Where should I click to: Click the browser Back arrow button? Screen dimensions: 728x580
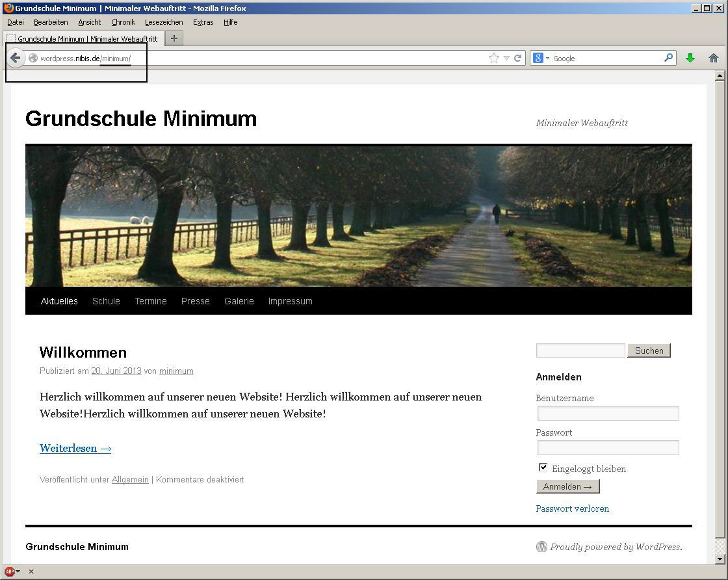[16, 58]
